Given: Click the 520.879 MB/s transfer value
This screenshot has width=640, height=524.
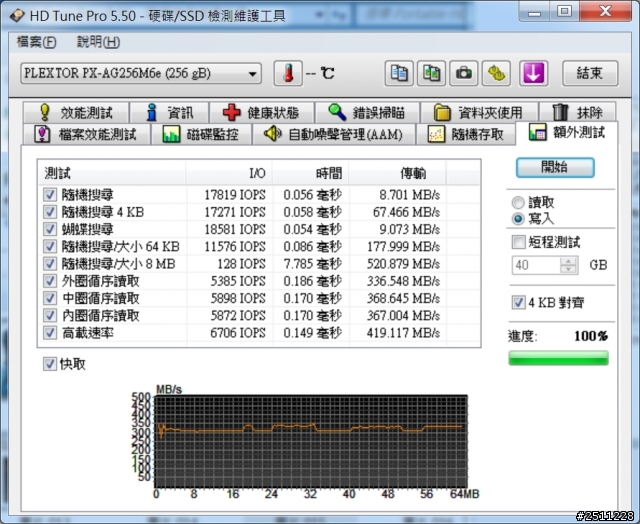Looking at the screenshot, I should (403, 264).
